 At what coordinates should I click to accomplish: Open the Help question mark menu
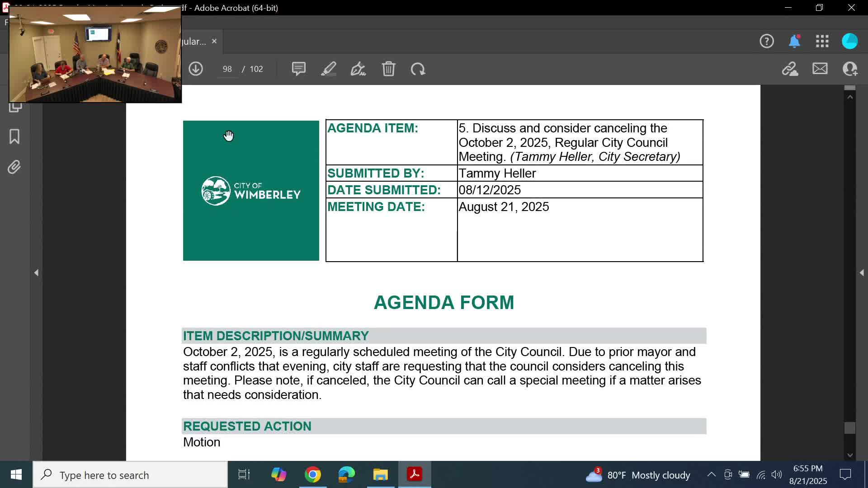(x=767, y=41)
